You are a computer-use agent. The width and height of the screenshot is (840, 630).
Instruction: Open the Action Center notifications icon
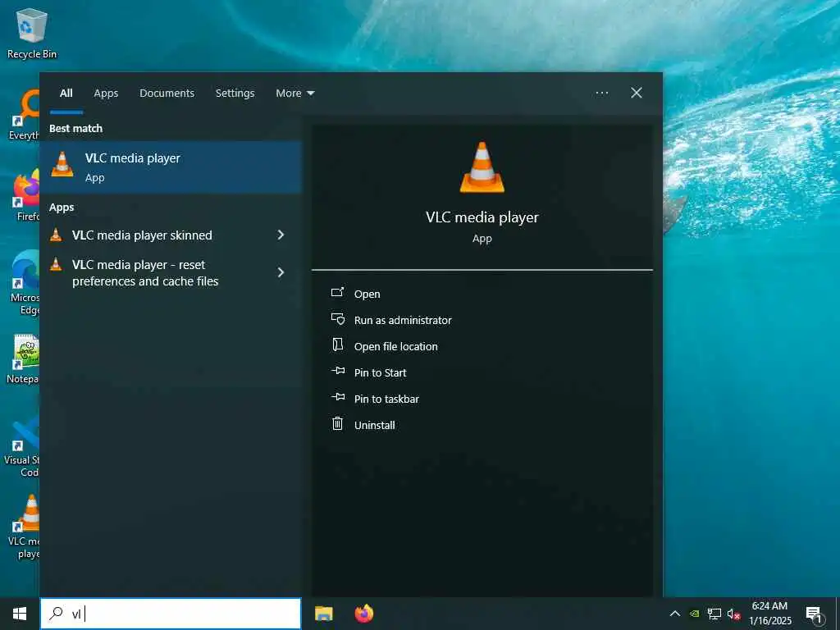point(814,614)
